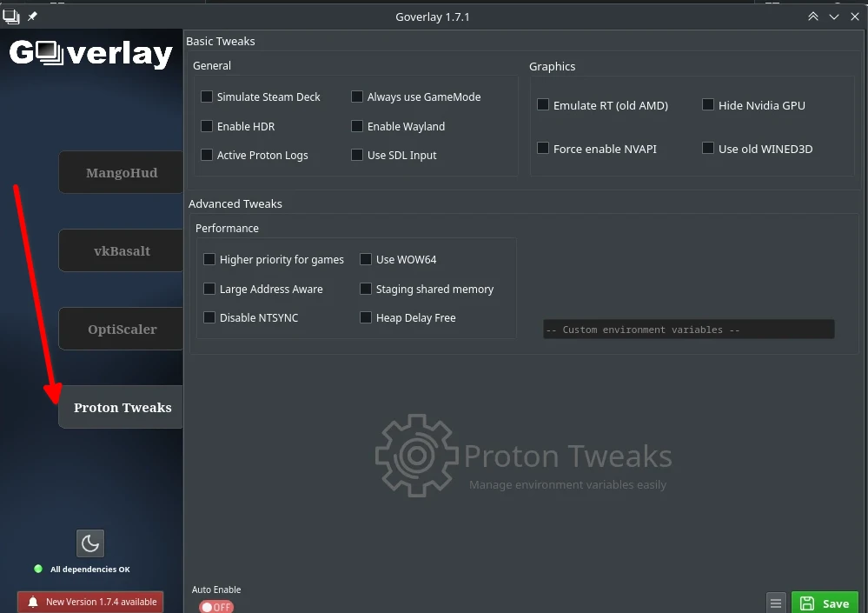Click the window menu icon in the title bar
Viewport: 868px width, 613px height.
click(11, 17)
